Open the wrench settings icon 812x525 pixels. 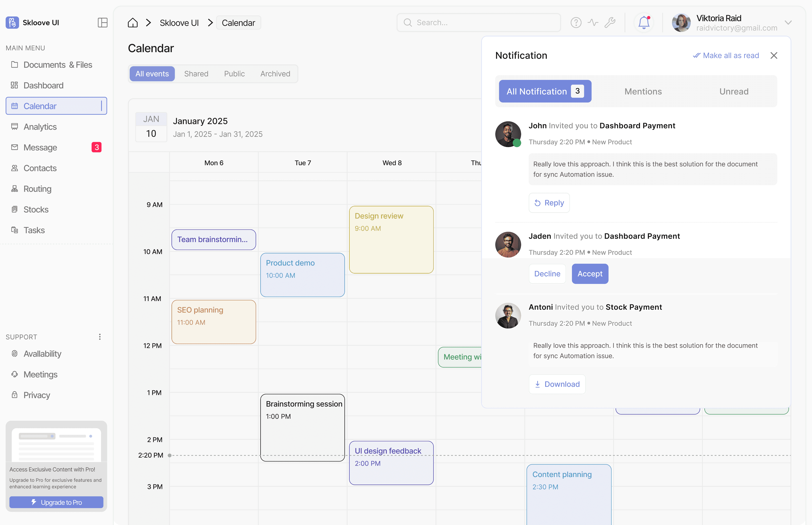610,22
